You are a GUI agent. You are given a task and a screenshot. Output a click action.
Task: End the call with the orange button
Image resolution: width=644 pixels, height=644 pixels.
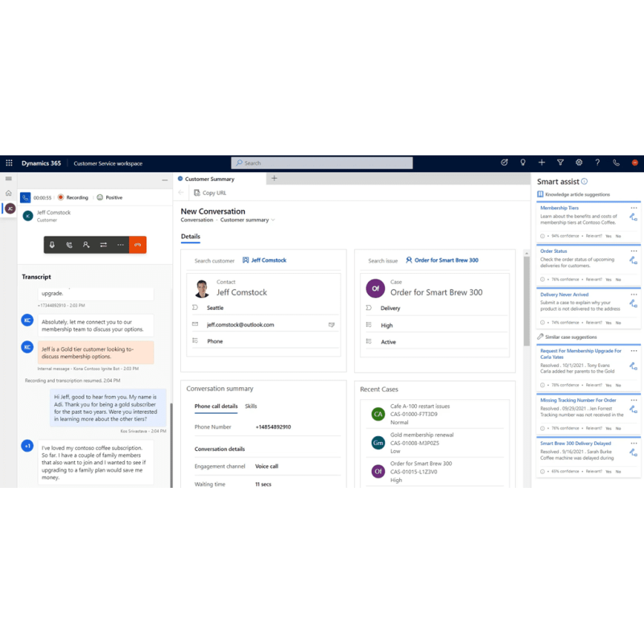(138, 245)
